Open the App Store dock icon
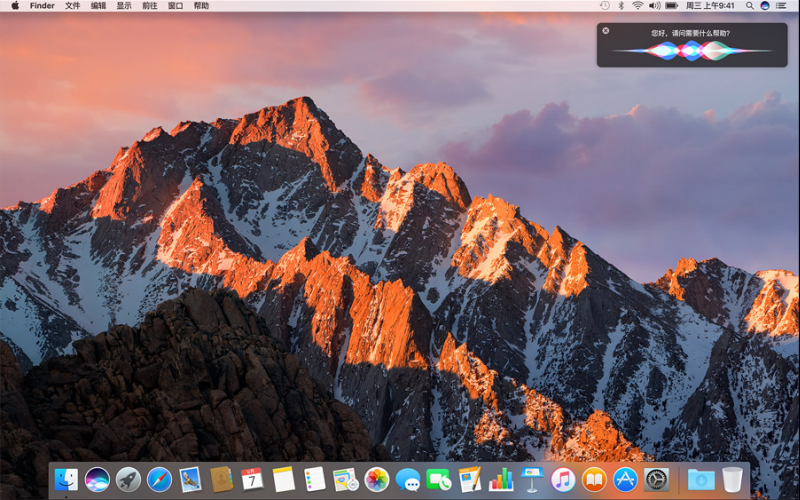 (x=625, y=480)
